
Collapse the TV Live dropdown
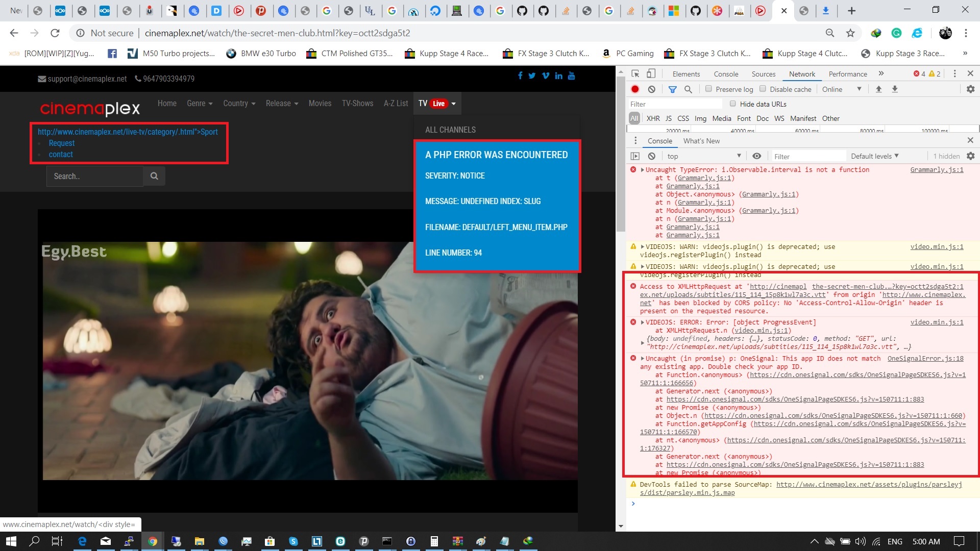pyautogui.click(x=437, y=104)
